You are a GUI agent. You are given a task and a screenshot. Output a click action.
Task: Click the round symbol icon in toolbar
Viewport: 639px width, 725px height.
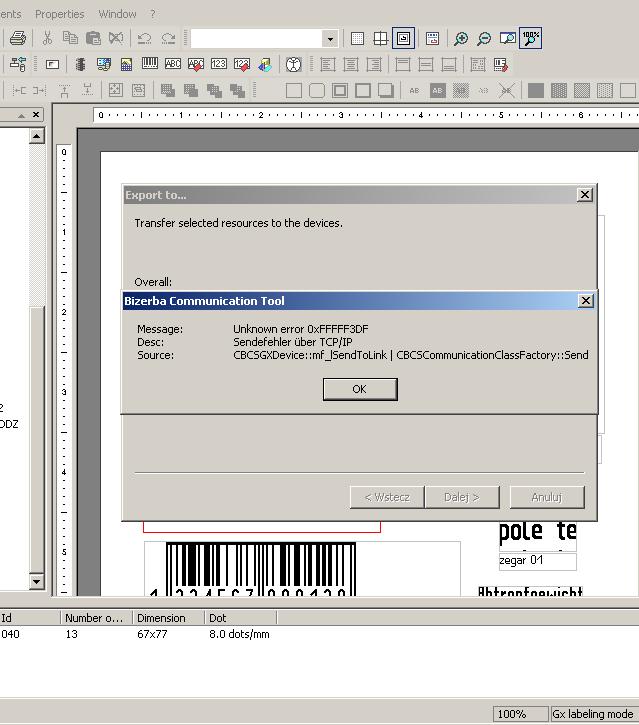[x=293, y=64]
